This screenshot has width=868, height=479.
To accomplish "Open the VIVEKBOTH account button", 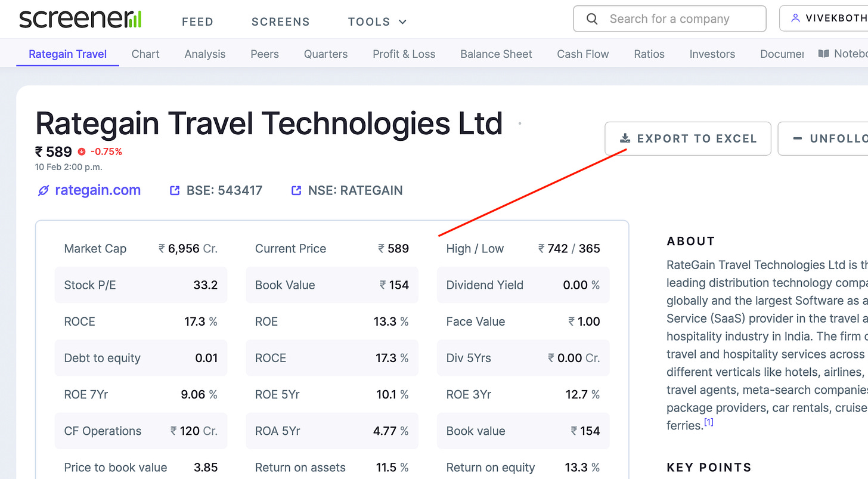I will point(824,18).
